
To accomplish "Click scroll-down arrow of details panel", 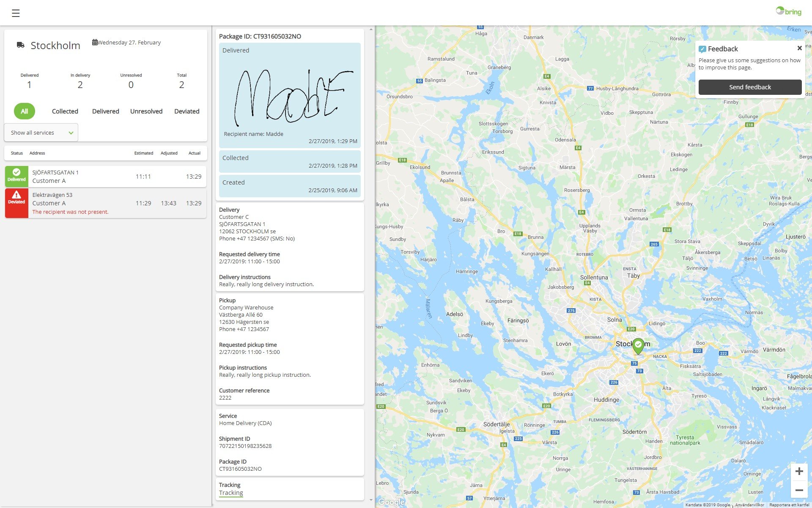I will tap(371, 500).
